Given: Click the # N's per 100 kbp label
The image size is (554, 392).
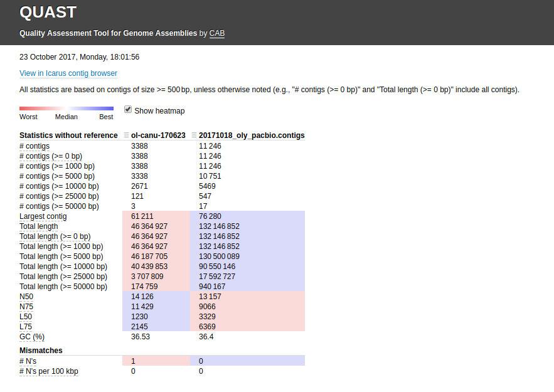Looking at the screenshot, I should coord(49,371).
